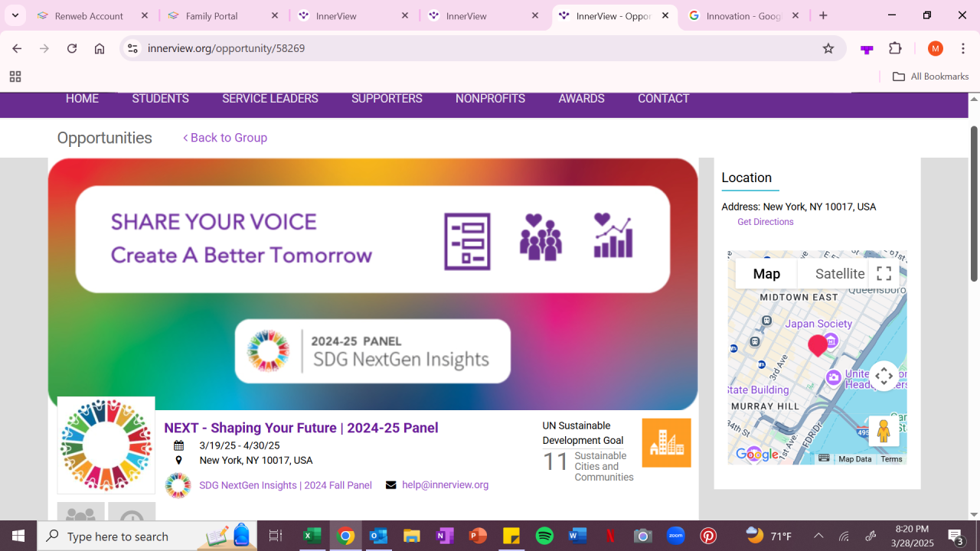Click the orange Sustainable Cities goal icon
This screenshot has width=980, height=551.
[x=666, y=442]
